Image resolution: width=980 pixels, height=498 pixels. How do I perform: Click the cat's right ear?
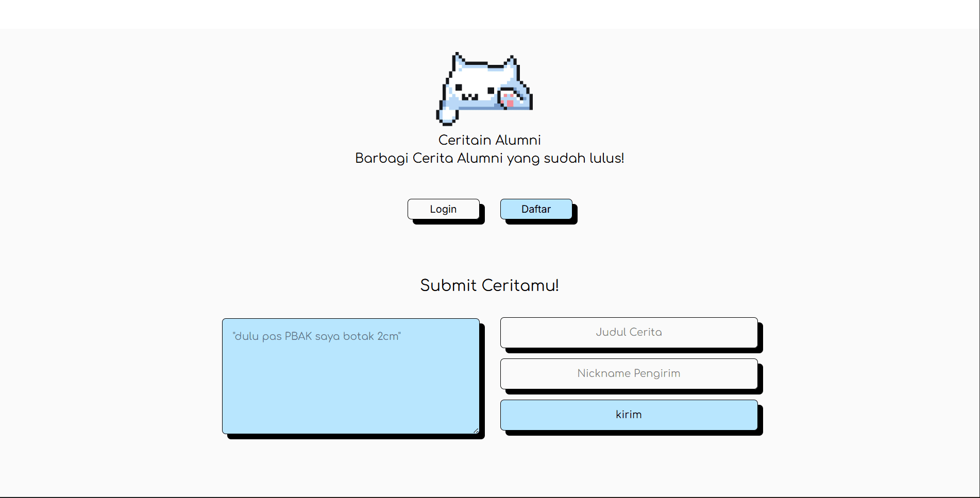point(511,63)
